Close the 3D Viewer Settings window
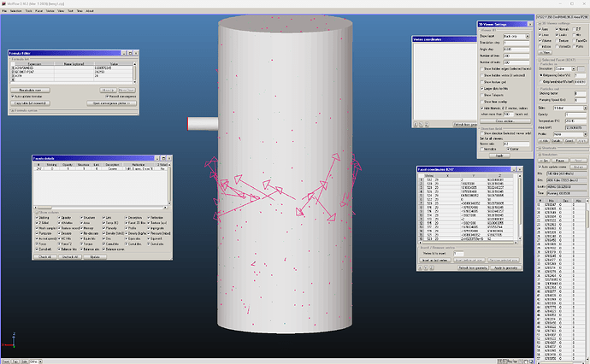 click(530, 24)
